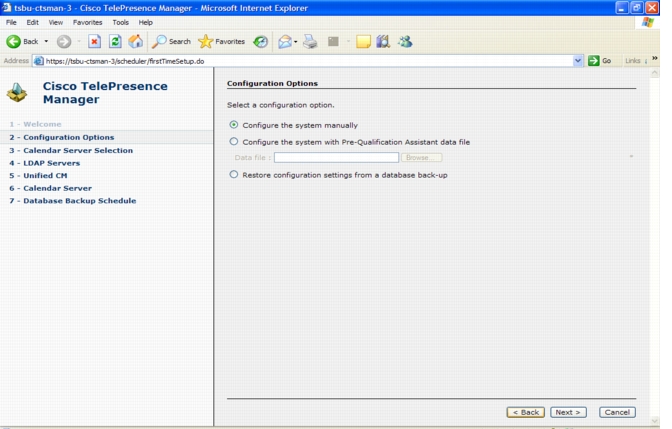Select Restore from database back-up option
The height and width of the screenshot is (429, 672).
pos(234,174)
